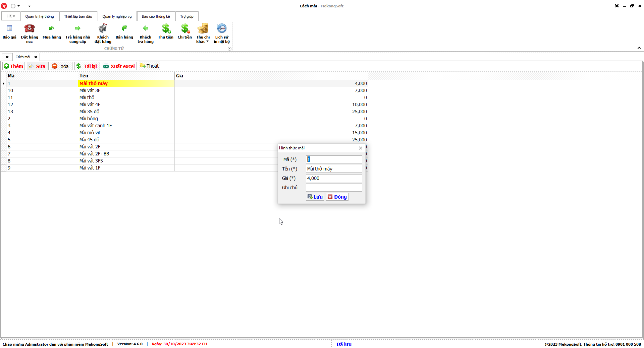The height and width of the screenshot is (348, 644).
Task: Save the record with Lưu button
Action: point(315,197)
